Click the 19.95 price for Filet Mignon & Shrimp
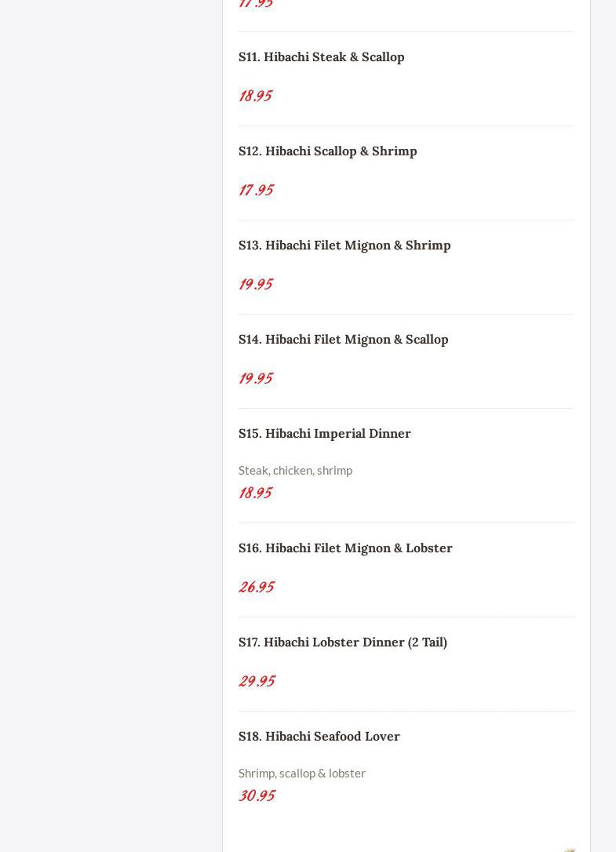The width and height of the screenshot is (616, 852). click(x=255, y=284)
